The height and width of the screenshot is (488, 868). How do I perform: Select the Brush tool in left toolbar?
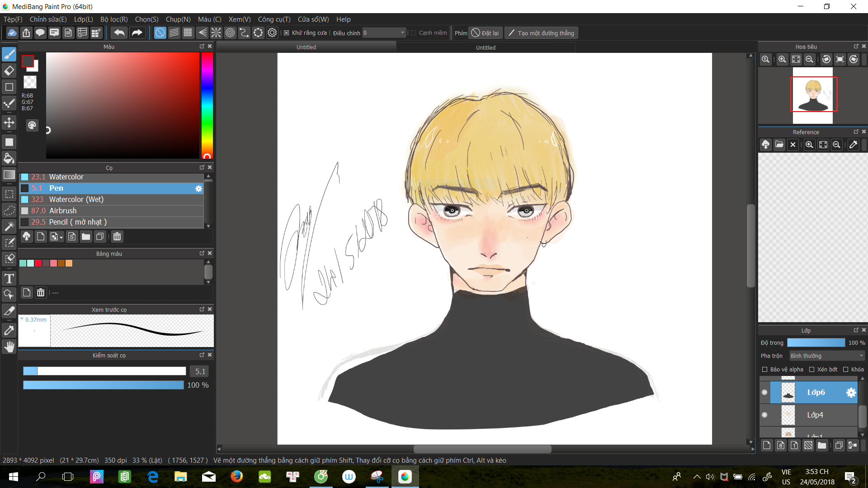pos(9,54)
